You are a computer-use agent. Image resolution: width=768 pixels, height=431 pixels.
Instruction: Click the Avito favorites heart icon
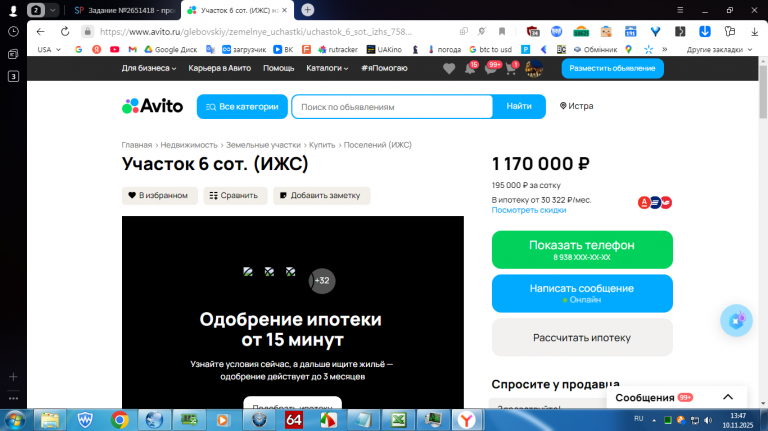449,69
